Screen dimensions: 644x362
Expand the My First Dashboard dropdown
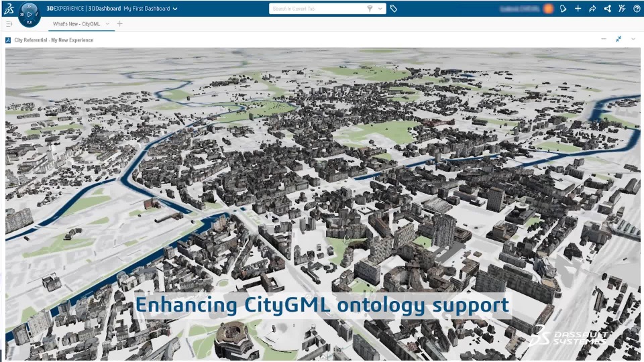pyautogui.click(x=175, y=9)
